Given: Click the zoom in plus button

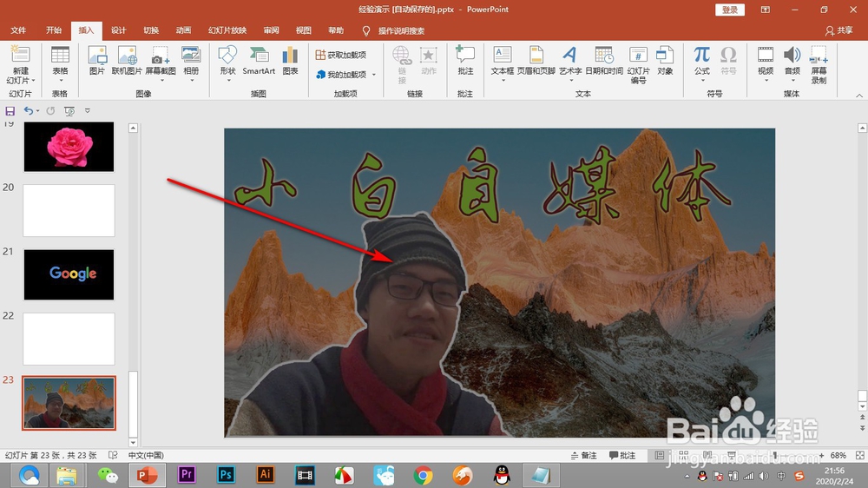Looking at the screenshot, I should (821, 455).
